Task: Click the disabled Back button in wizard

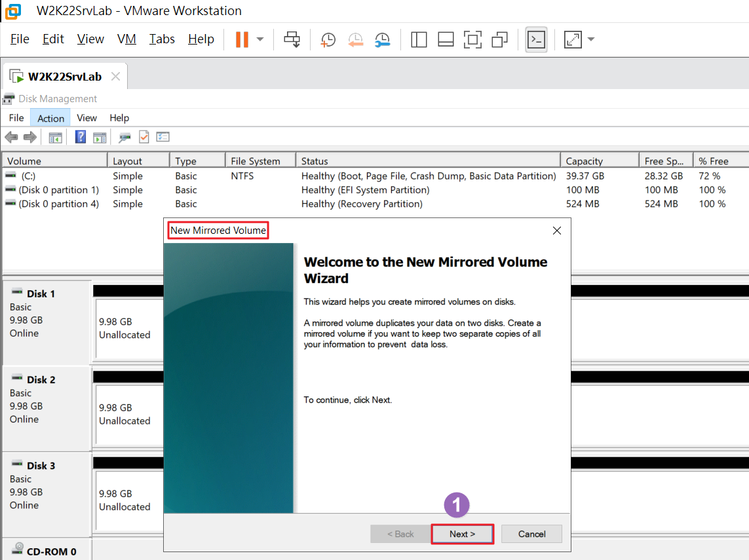Action: pos(400,534)
